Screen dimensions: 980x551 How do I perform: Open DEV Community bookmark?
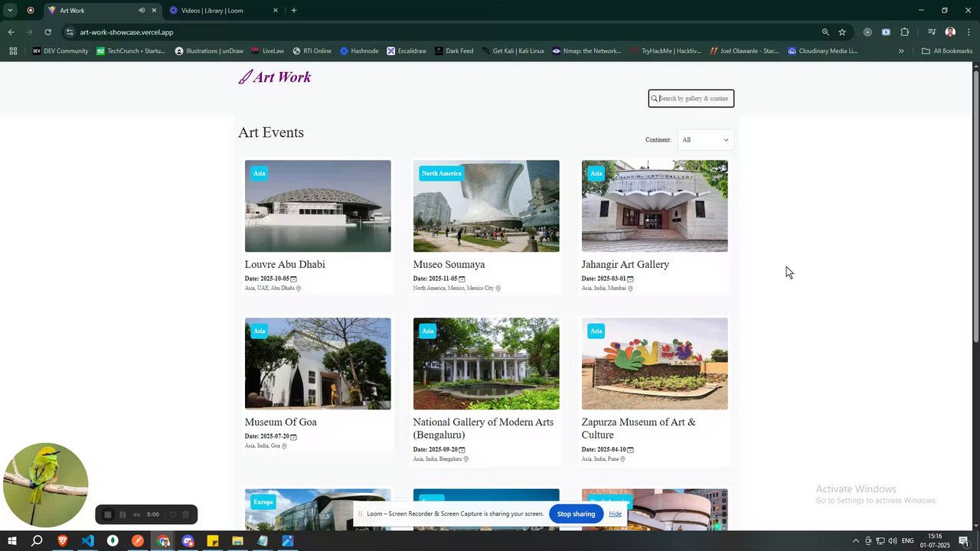(60, 51)
